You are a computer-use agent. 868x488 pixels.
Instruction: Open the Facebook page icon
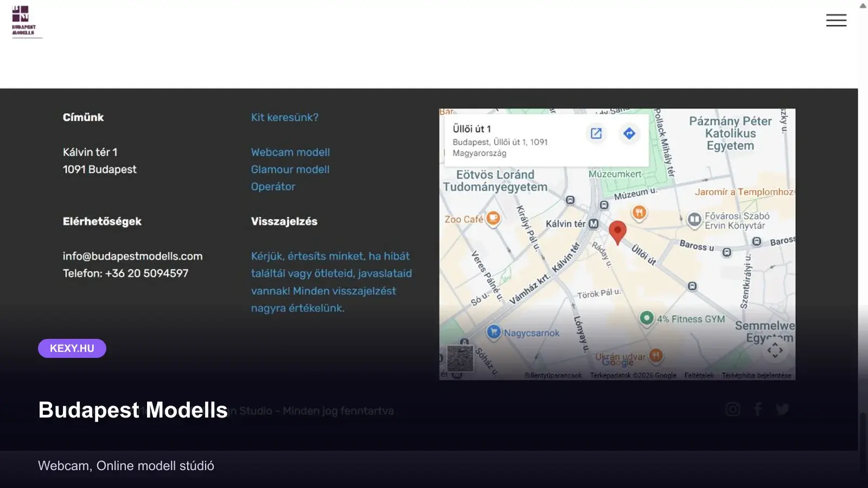758,409
